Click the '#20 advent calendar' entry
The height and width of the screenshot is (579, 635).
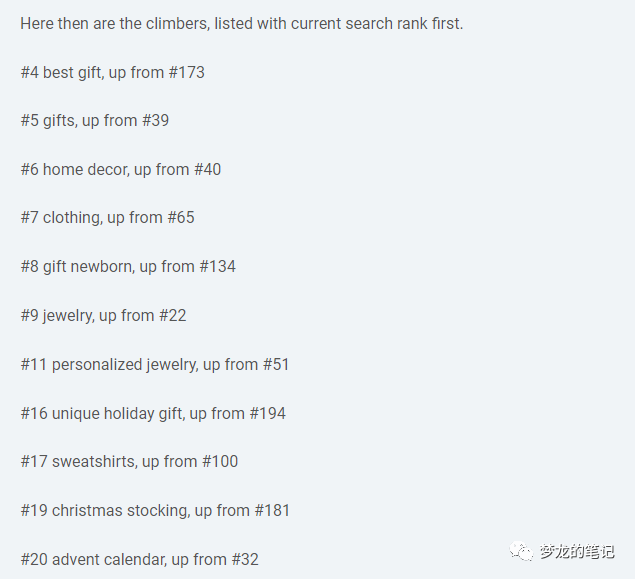[x=139, y=560]
